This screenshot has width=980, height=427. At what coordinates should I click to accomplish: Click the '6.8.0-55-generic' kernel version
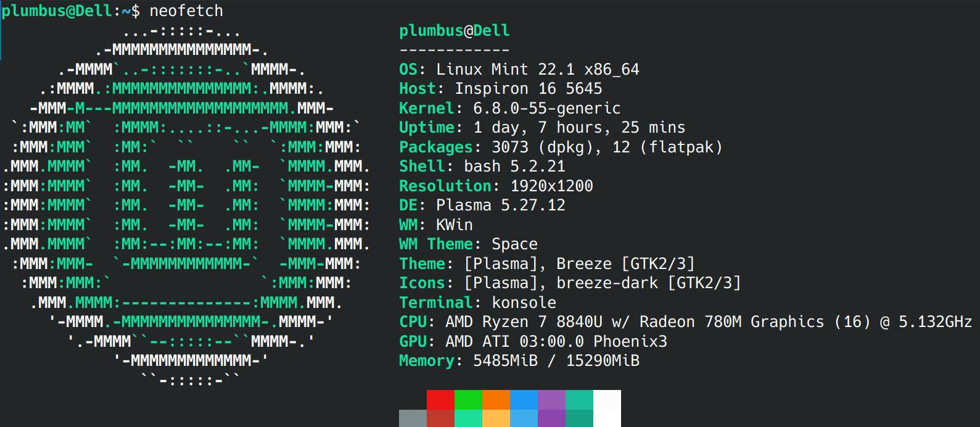tap(547, 108)
